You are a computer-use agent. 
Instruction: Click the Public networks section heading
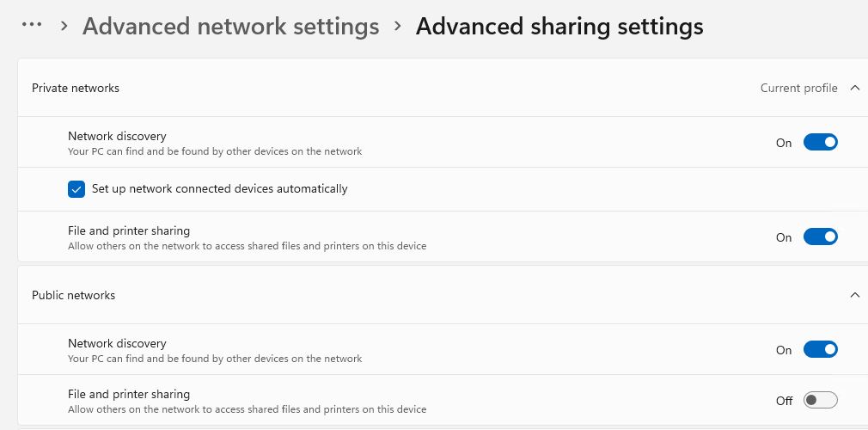[x=74, y=295]
